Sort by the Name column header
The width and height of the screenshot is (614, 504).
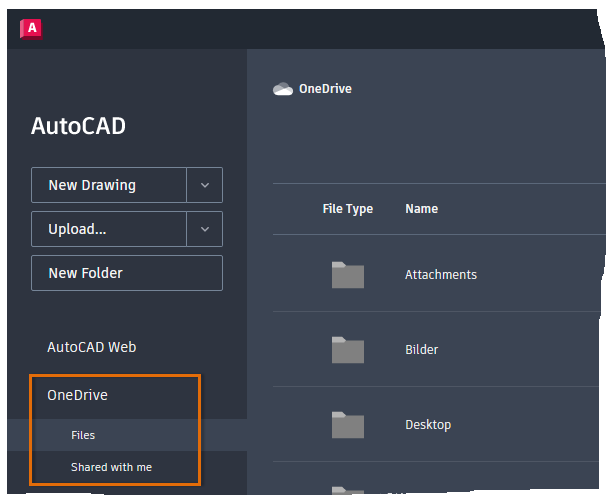tap(422, 209)
